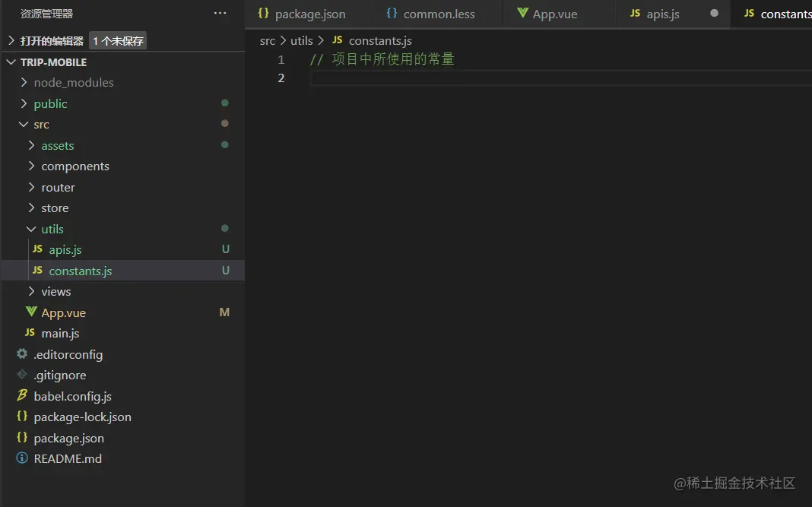Click the JS icon in the breadcrumb

pyautogui.click(x=337, y=40)
